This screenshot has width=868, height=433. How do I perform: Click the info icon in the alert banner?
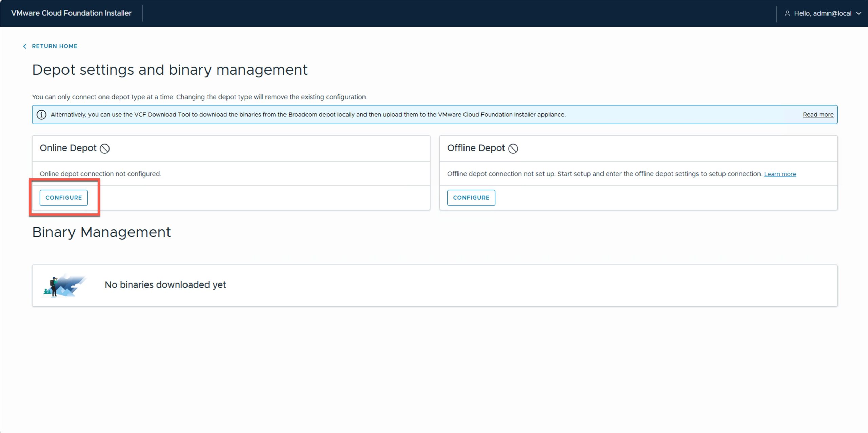(x=41, y=115)
